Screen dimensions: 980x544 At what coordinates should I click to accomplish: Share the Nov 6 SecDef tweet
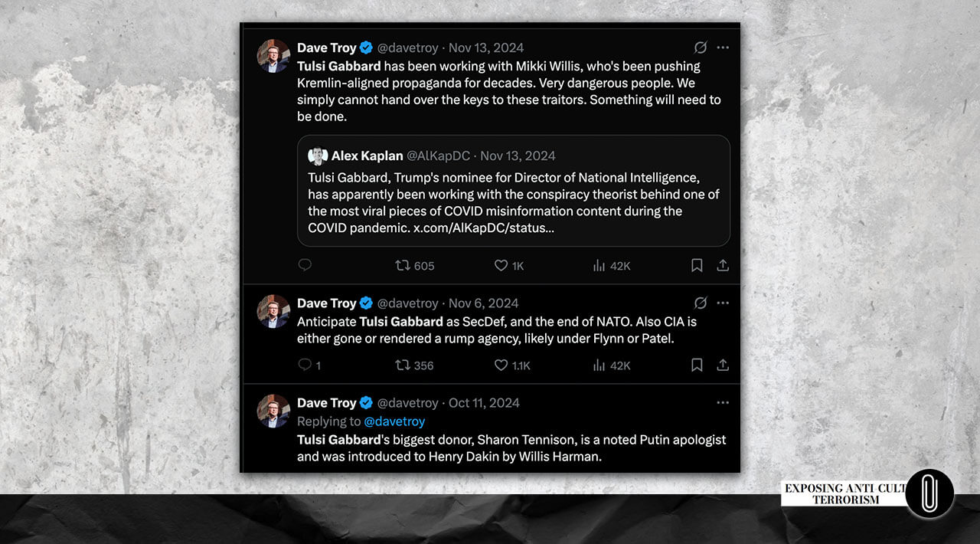pyautogui.click(x=722, y=365)
